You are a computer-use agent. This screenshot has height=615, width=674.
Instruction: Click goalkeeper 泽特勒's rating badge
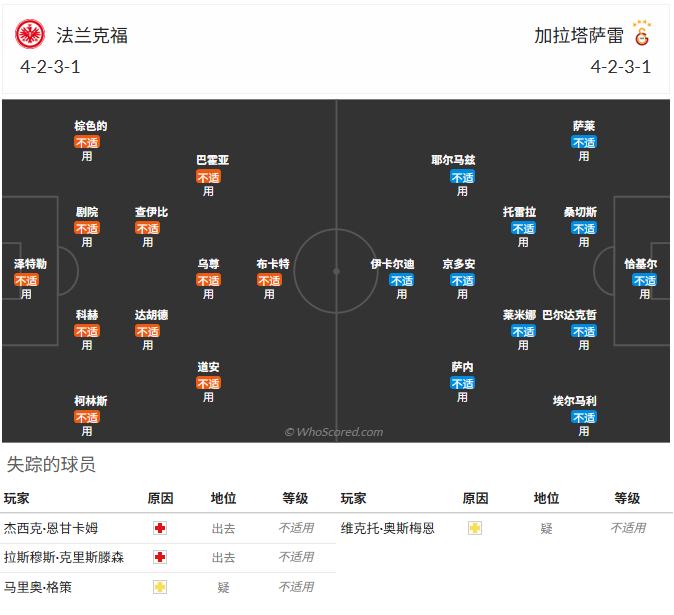[27, 281]
